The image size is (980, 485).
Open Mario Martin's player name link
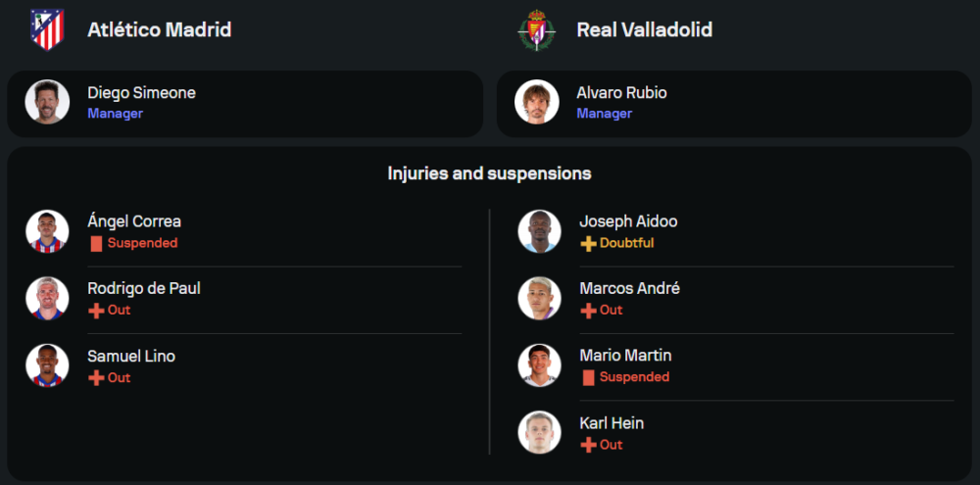[x=625, y=356]
